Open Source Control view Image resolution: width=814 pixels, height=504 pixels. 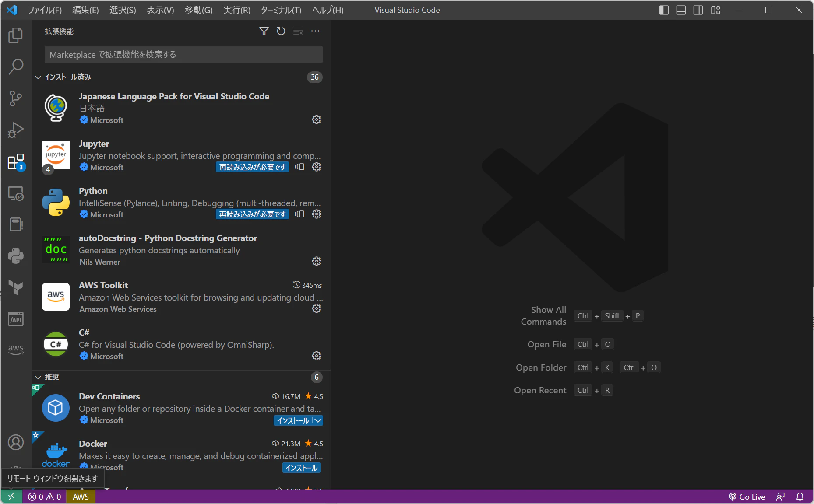pos(16,98)
